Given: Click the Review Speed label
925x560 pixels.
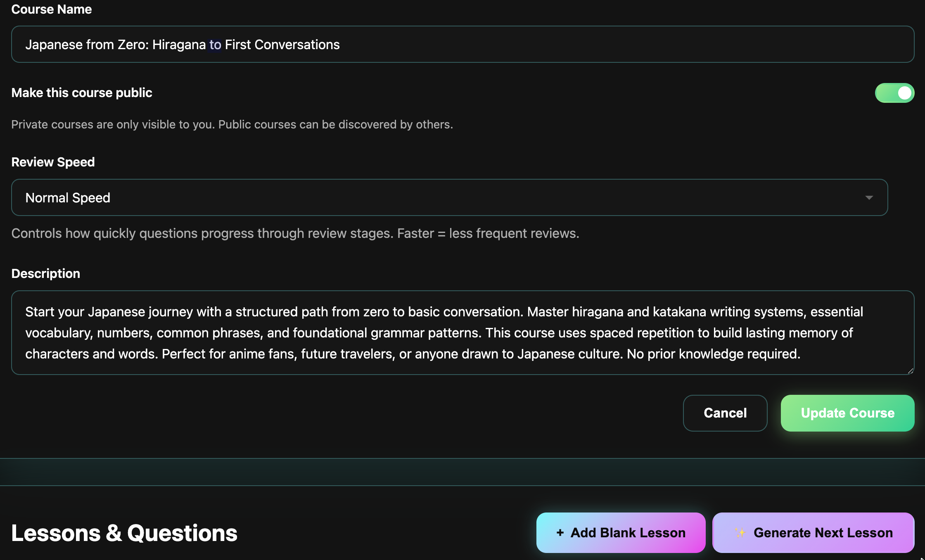Looking at the screenshot, I should [53, 162].
